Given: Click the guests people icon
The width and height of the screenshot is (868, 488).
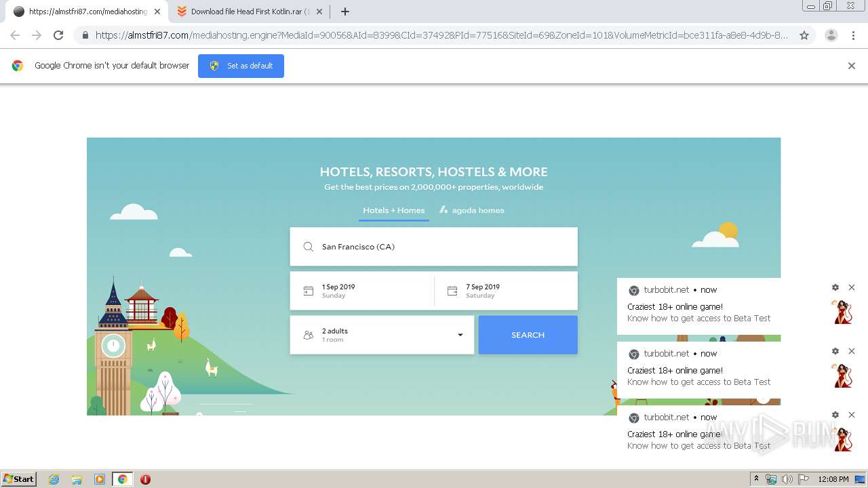Looking at the screenshot, I should [309, 335].
